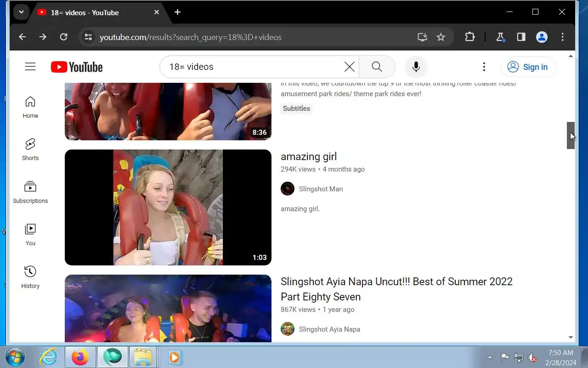Click install app icon in address bar
The width and height of the screenshot is (588, 368).
(x=422, y=37)
